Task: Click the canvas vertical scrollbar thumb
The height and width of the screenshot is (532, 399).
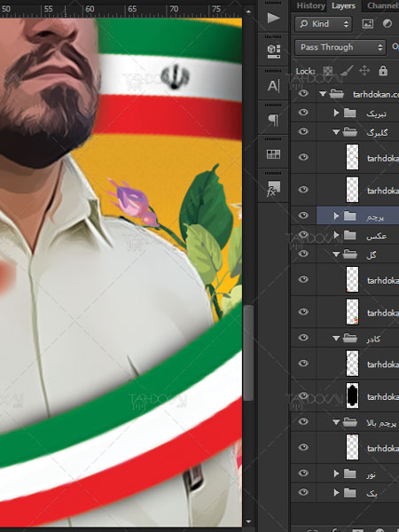Action: [248, 353]
